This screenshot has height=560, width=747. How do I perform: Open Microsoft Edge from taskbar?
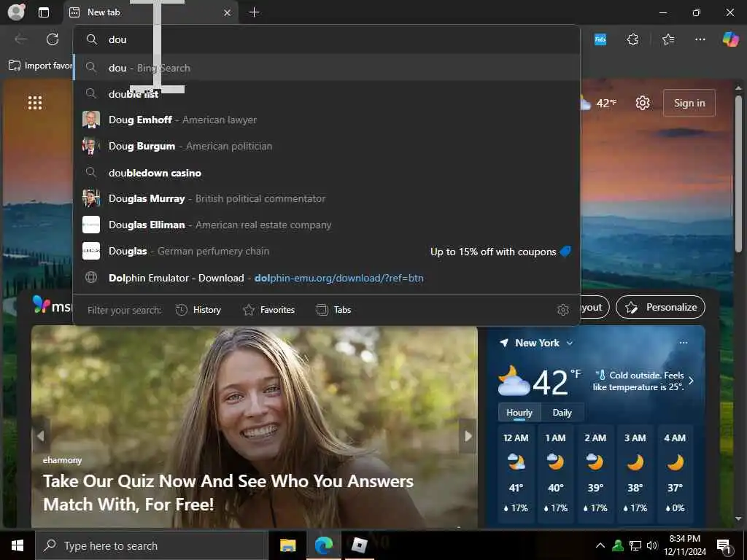tap(323, 545)
